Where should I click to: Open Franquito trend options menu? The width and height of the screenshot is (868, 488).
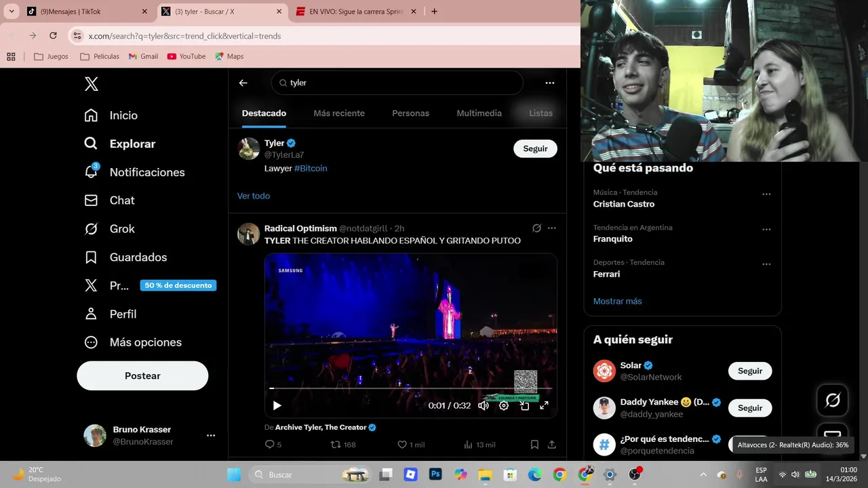click(766, 229)
